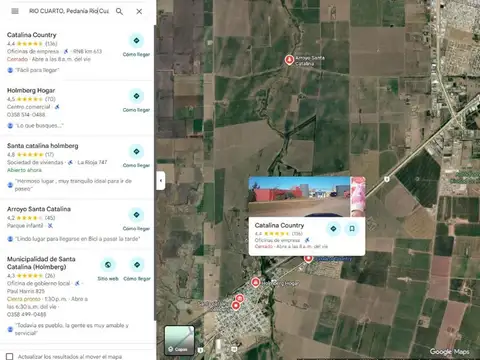
Task: Open Santa catalina holmberg result title
Action: click(43, 146)
